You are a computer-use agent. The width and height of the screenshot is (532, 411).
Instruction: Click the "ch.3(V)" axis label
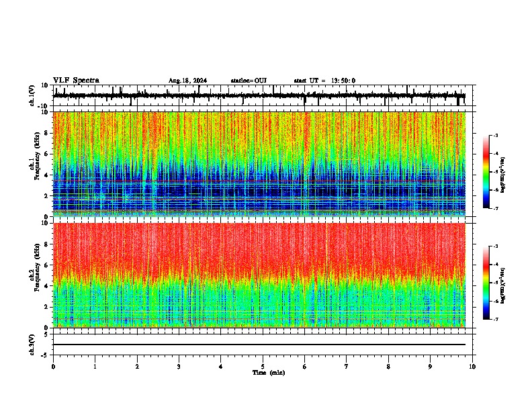click(x=32, y=345)
